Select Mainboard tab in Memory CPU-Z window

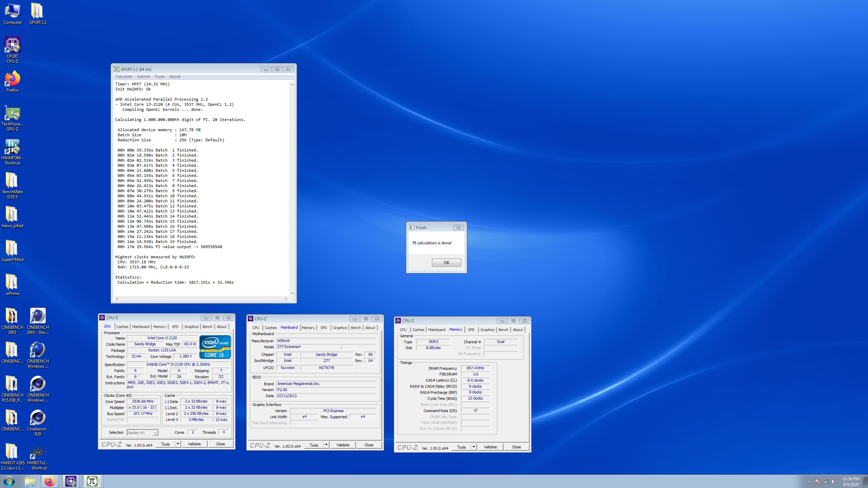pos(436,330)
